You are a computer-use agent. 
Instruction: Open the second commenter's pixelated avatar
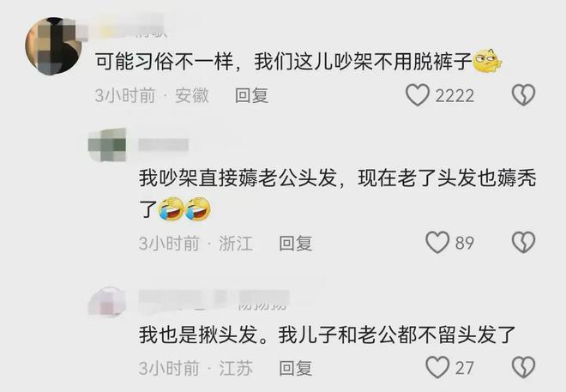107,145
